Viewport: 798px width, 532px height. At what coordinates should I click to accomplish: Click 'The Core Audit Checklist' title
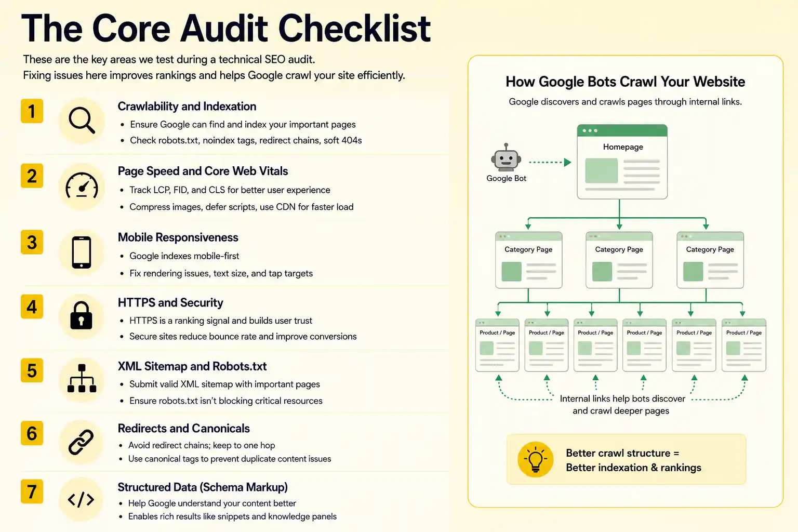(x=226, y=28)
